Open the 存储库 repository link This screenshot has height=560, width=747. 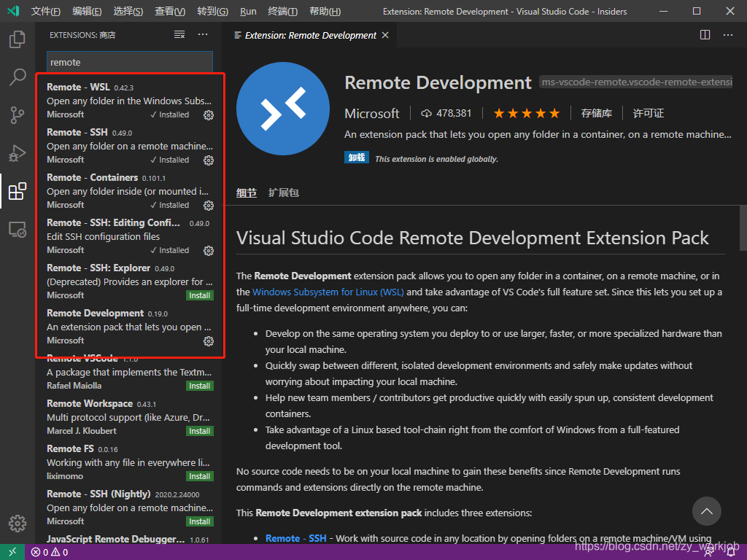click(x=597, y=113)
